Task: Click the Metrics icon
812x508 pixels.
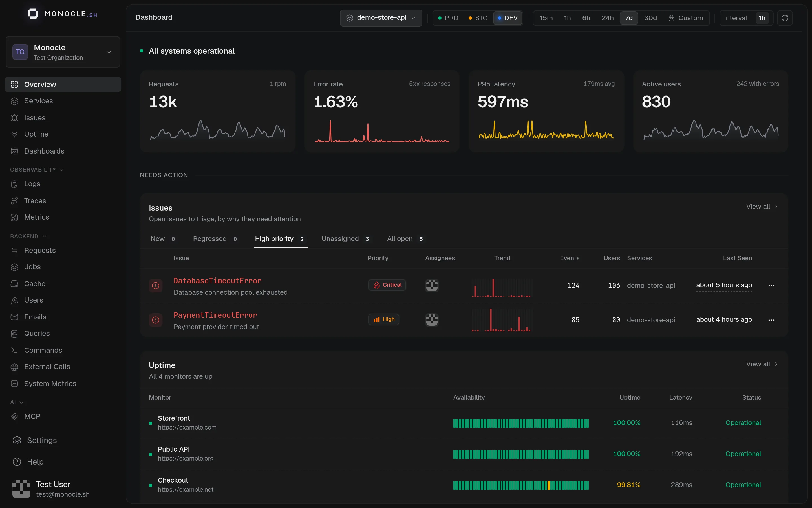Action: [14, 217]
